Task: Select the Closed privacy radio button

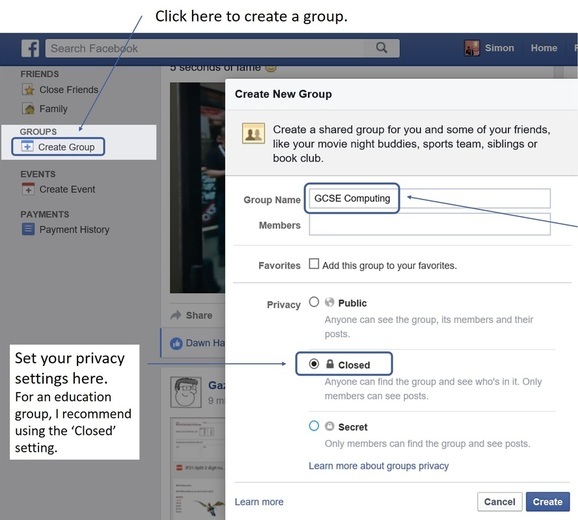Action: click(314, 364)
